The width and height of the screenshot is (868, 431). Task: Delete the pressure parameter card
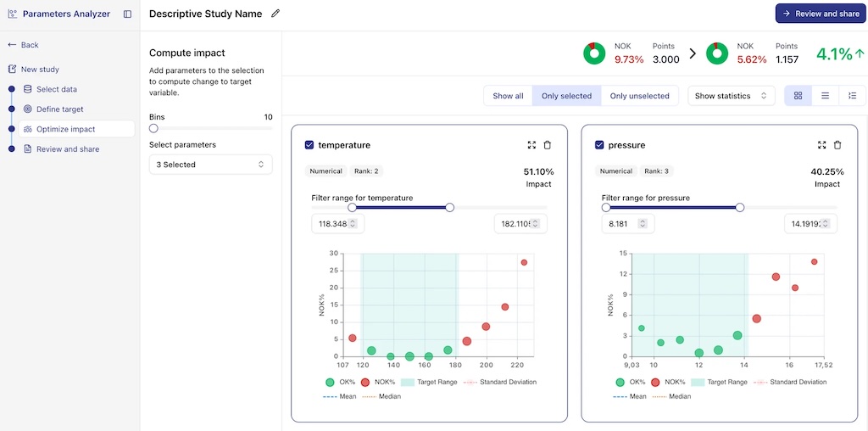click(837, 145)
